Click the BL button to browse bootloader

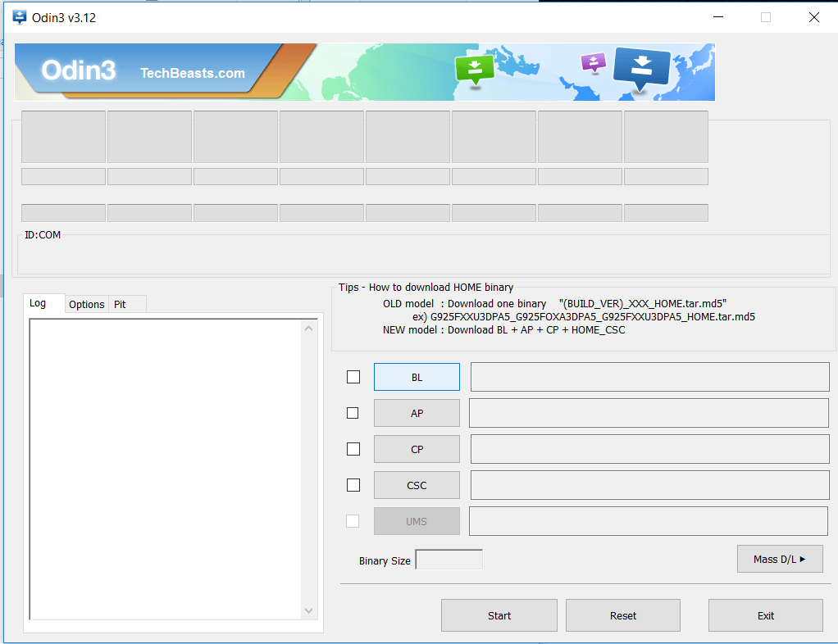417,377
